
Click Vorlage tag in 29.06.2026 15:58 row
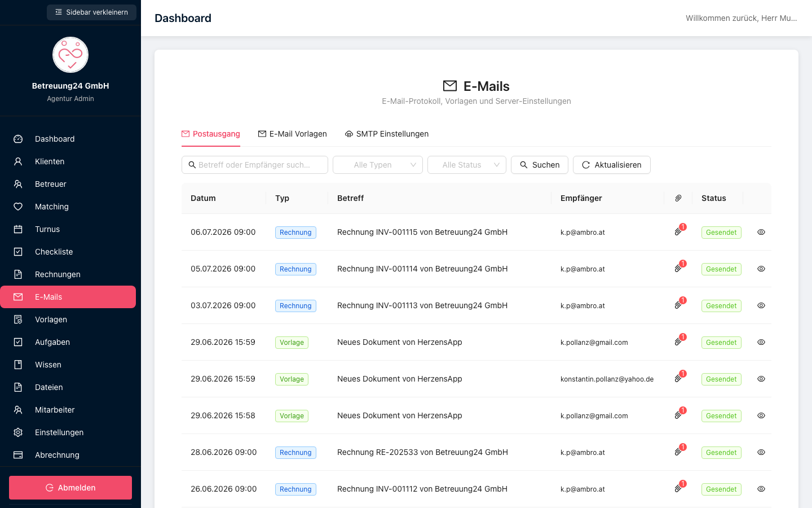click(292, 416)
